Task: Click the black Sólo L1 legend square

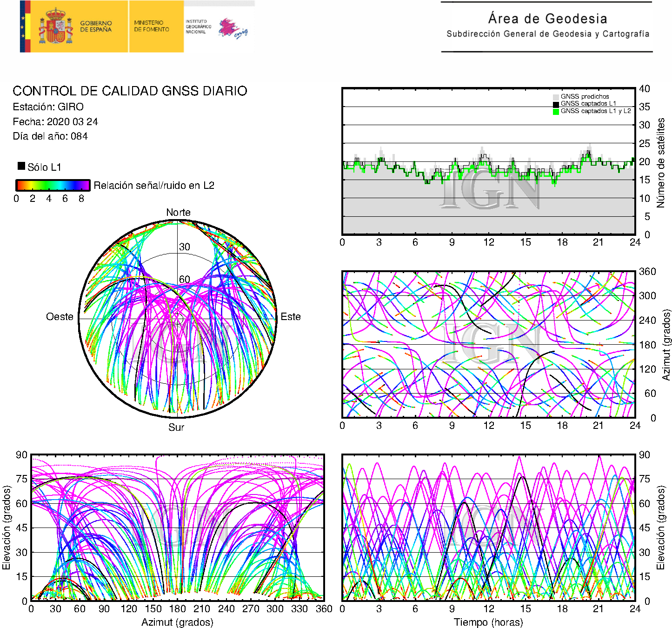Action: coord(21,166)
